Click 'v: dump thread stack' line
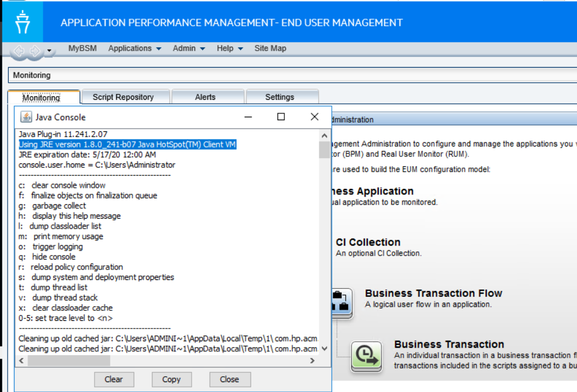The width and height of the screenshot is (577, 392). point(58,297)
